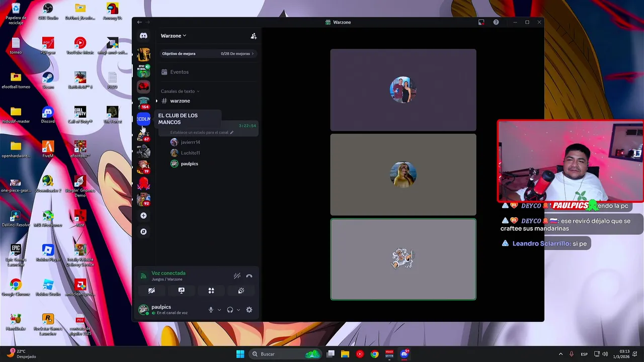Open server icon with 154 badge
644x362 pixels.
(x=143, y=103)
